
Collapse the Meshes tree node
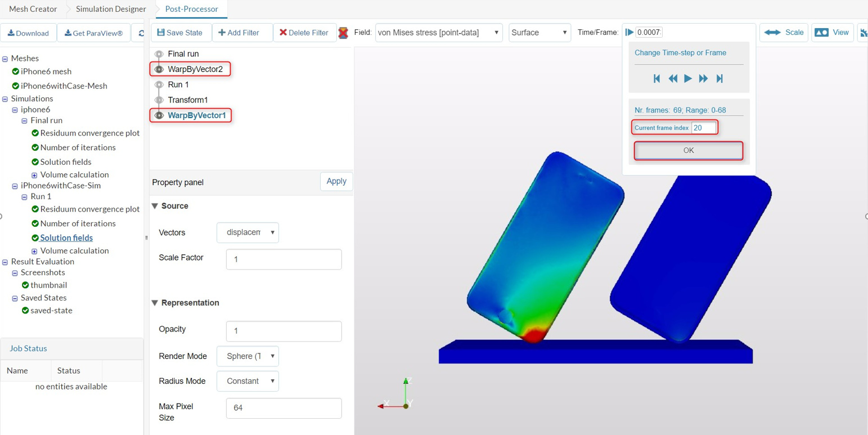point(5,59)
